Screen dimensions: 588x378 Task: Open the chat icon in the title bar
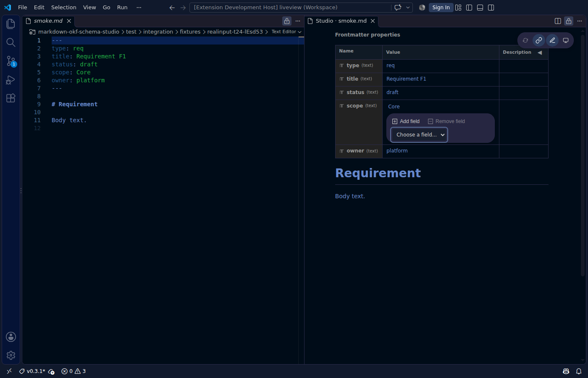pyautogui.click(x=398, y=8)
